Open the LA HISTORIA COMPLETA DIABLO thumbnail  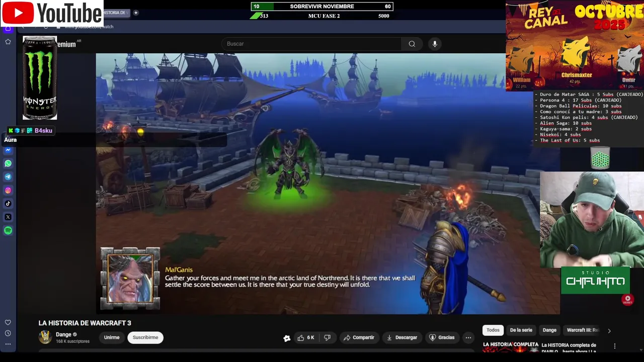510,347
